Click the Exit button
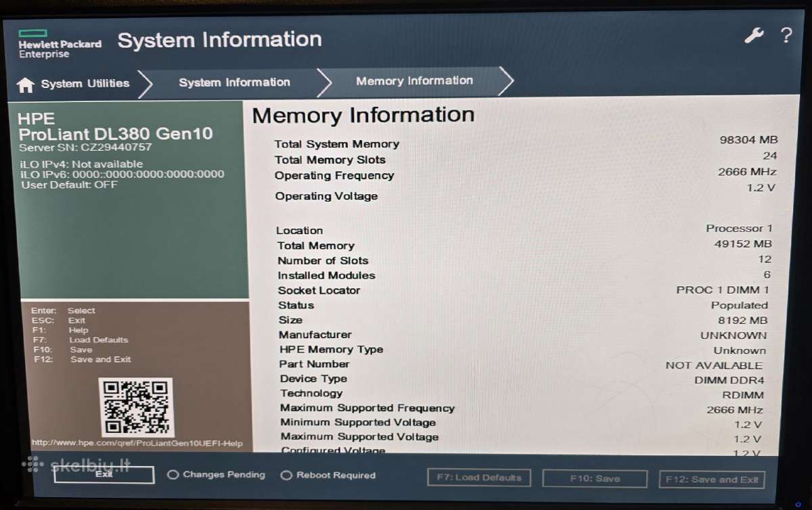The image size is (812, 510). [x=104, y=474]
